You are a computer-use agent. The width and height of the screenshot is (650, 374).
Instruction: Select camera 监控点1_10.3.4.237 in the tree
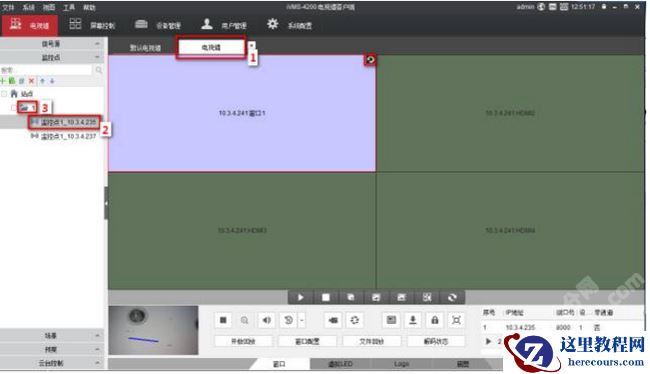[64, 136]
